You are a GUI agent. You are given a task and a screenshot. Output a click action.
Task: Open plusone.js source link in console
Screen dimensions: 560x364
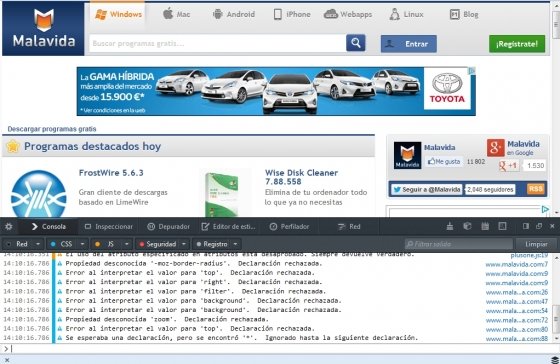pyautogui.click(x=529, y=255)
